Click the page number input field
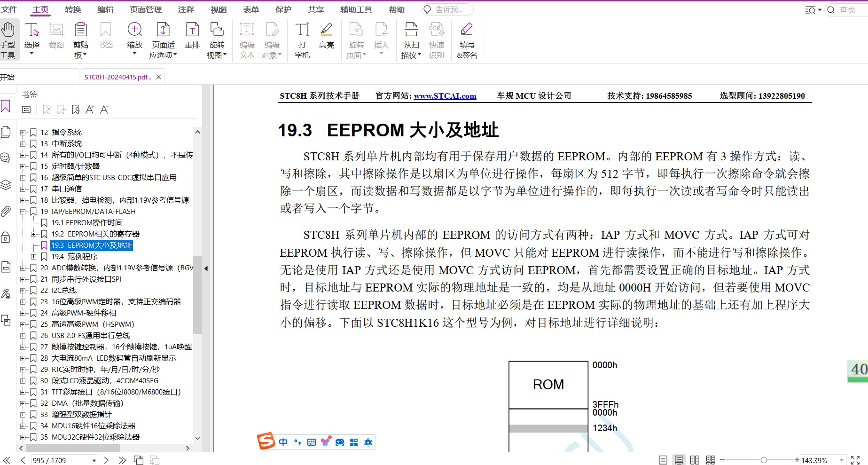The image size is (868, 465). [x=60, y=461]
